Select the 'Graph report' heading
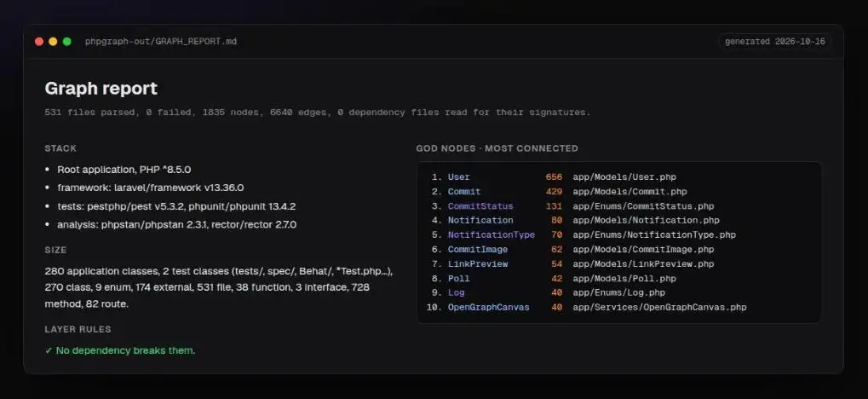Image resolution: width=868 pixels, height=399 pixels. 101,89
